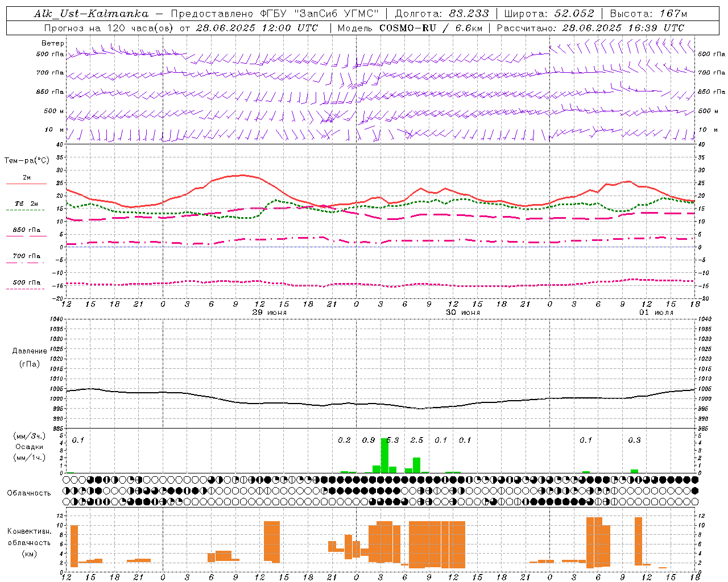Image resolution: width=728 pixels, height=582 pixels.
Task: Click the tallest green precipitation bar
Action: coord(384,455)
